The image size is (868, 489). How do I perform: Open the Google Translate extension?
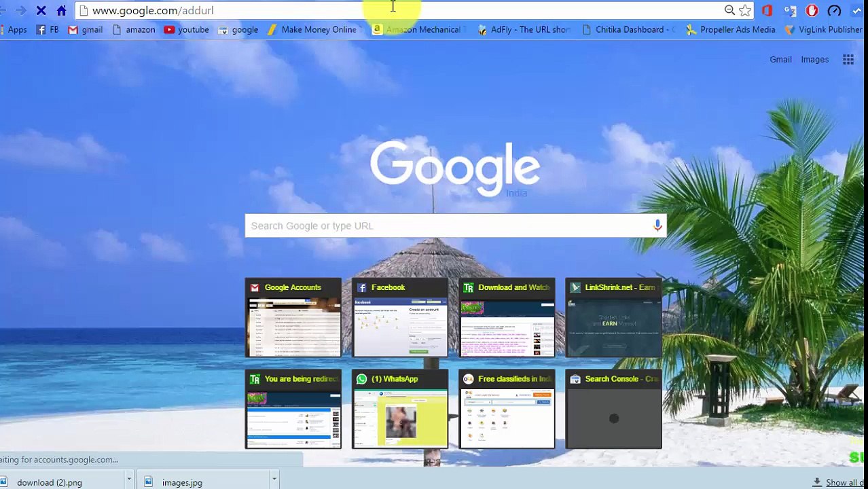pyautogui.click(x=790, y=10)
